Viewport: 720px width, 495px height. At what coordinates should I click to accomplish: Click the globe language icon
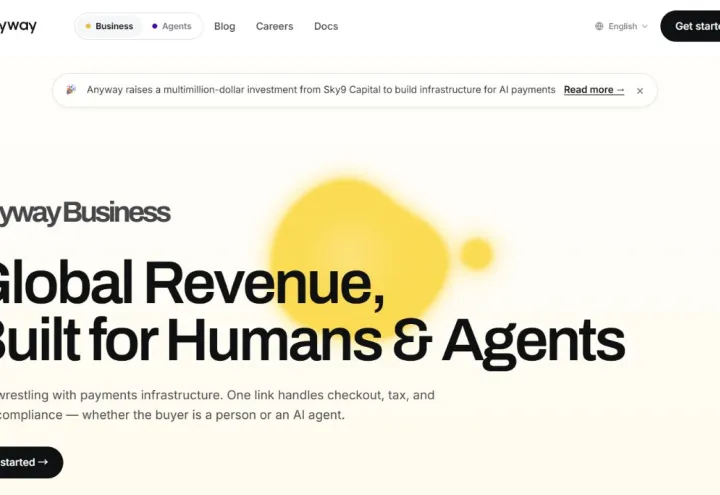coord(599,26)
